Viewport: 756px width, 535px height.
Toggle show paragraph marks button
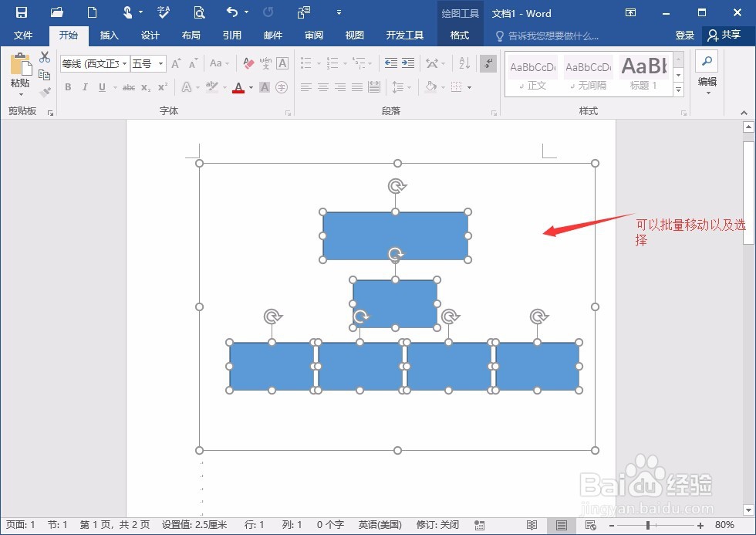click(488, 63)
